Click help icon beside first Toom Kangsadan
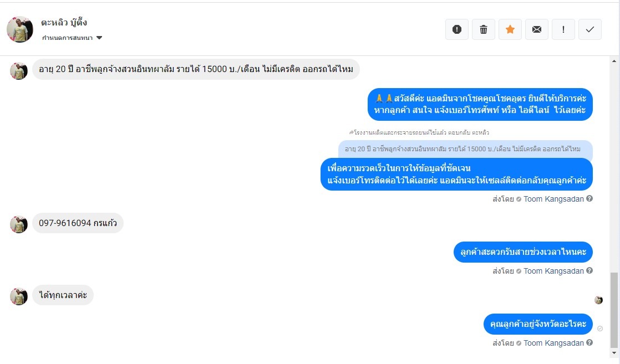Image resolution: width=620 pixels, height=364 pixels. point(589,199)
